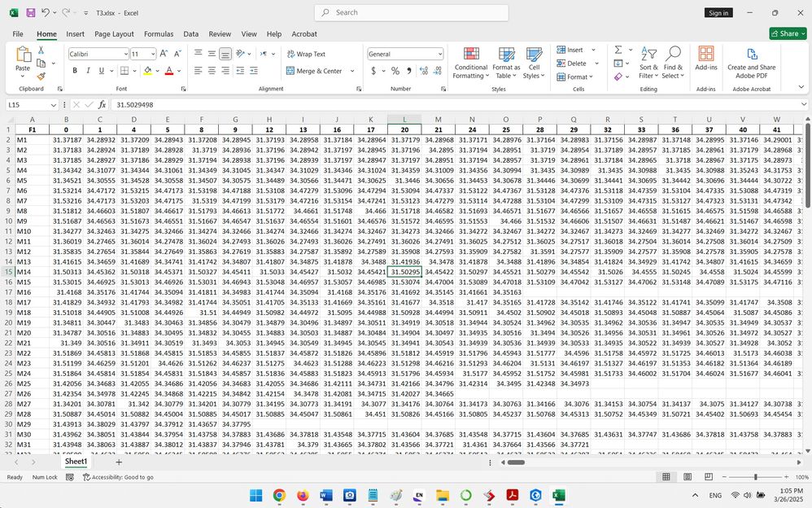Image resolution: width=812 pixels, height=508 pixels.
Task: Click the Undo arrow icon
Action: [46, 12]
